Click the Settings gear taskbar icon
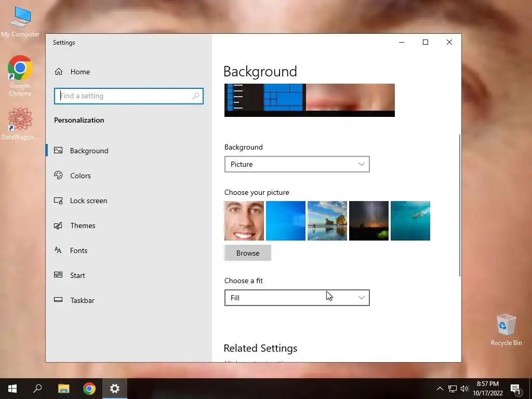This screenshot has height=399, width=532. tap(115, 389)
